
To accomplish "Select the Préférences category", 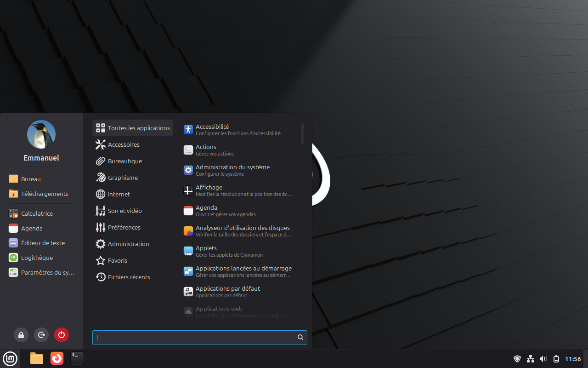I will [x=133, y=227].
